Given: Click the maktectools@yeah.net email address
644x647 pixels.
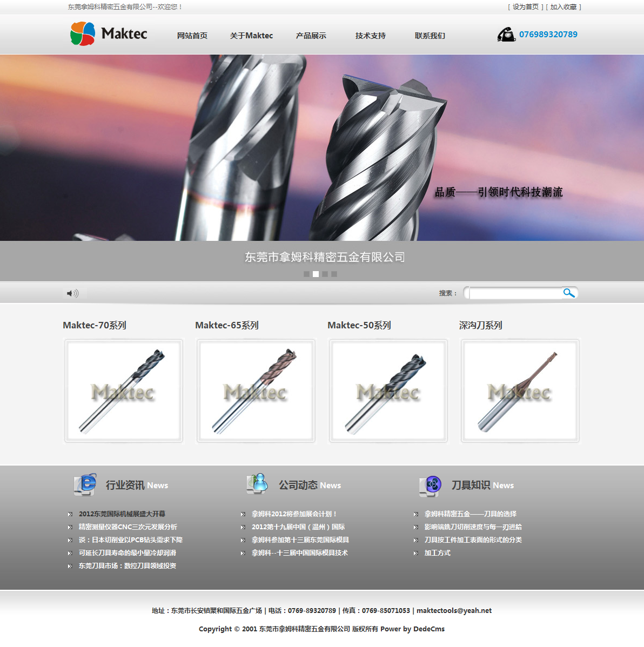Looking at the screenshot, I should [454, 611].
